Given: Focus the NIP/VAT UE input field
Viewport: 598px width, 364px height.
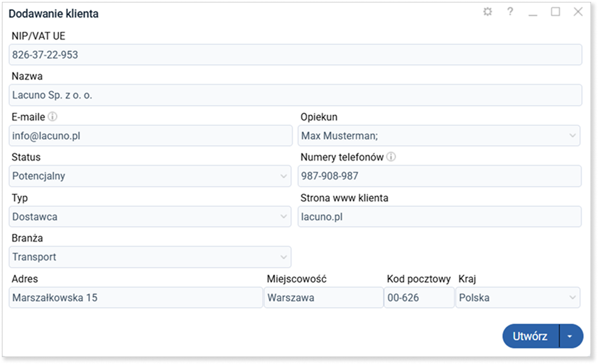Looking at the screenshot, I should coord(296,55).
